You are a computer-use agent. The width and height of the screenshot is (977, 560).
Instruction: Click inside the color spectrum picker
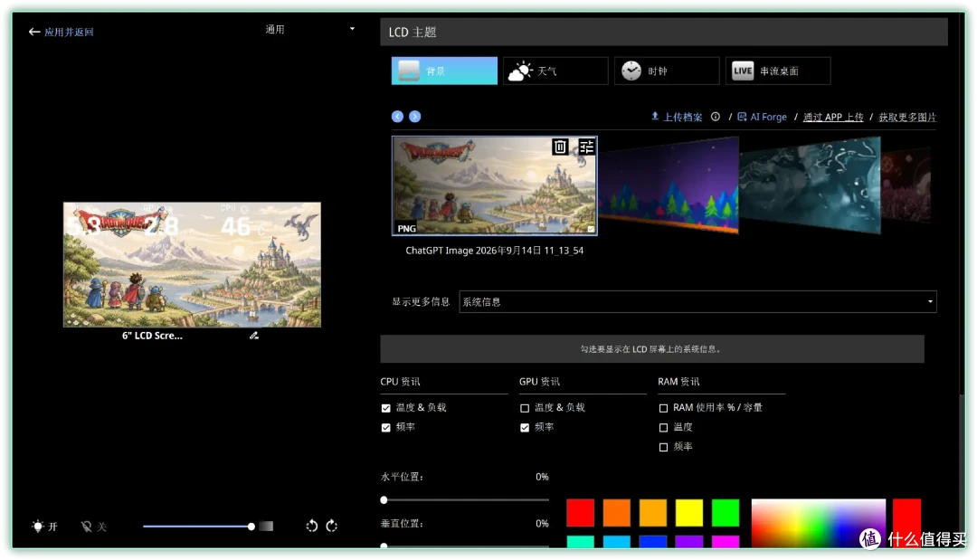coord(818,523)
